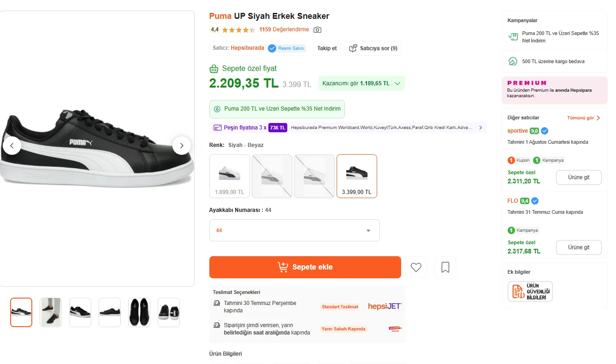Show next product image arrow
The height and width of the screenshot is (364, 616).
click(x=182, y=146)
